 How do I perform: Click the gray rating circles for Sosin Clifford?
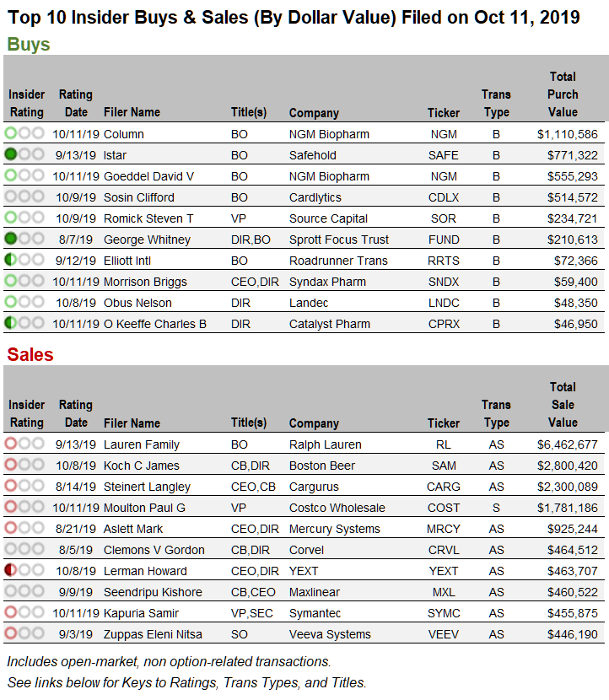pos(24,197)
